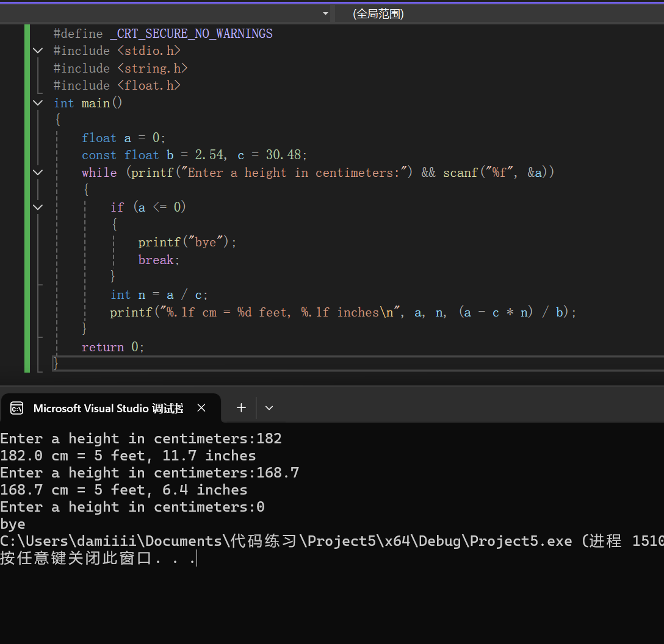Collapse the if (a <= 0) fold arrow
The image size is (664, 644).
coord(38,207)
